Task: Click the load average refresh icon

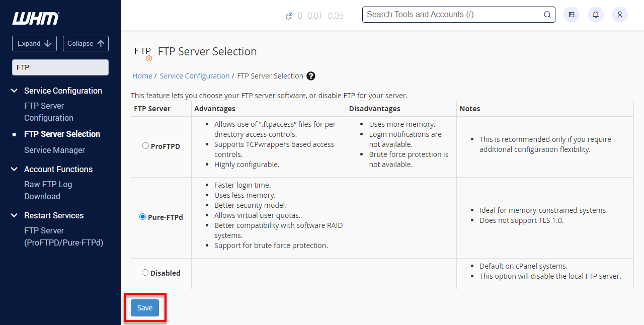Action: point(289,16)
